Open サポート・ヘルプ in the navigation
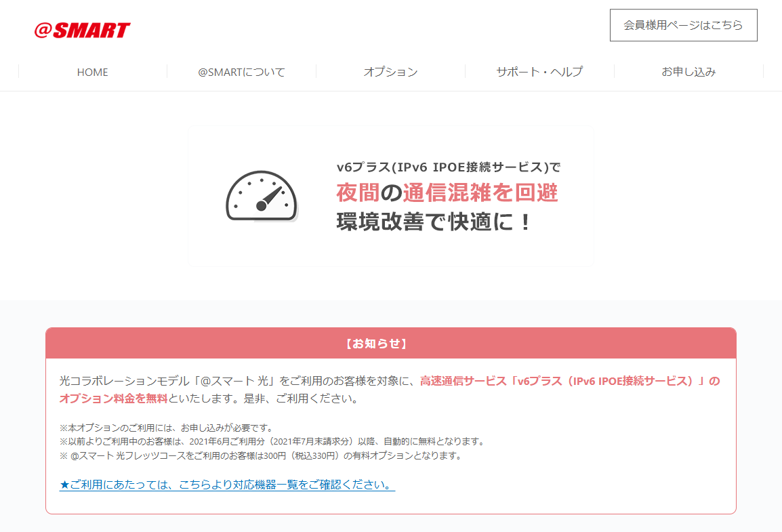Image resolution: width=782 pixels, height=532 pixels. click(x=539, y=72)
